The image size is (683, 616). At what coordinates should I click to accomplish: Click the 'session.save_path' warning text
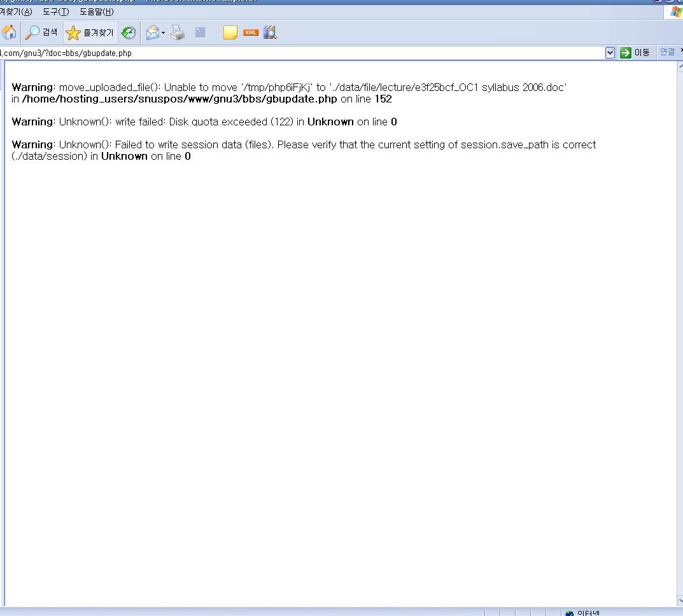[x=504, y=144]
